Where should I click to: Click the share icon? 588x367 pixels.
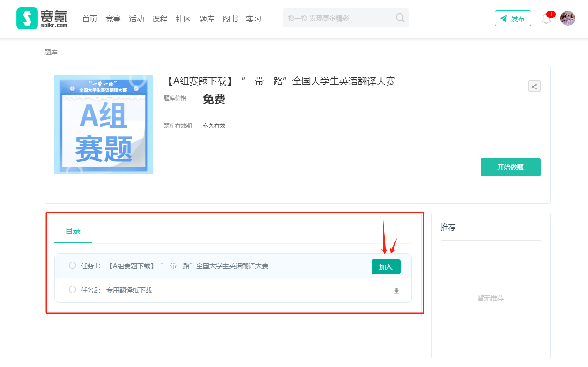click(534, 86)
